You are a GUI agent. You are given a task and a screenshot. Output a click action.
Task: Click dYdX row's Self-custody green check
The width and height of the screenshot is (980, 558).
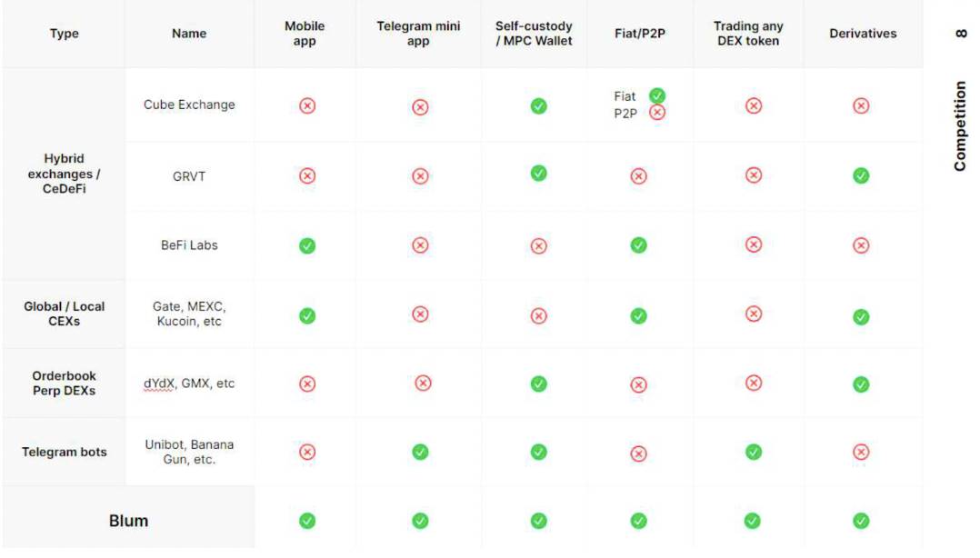[x=538, y=384]
